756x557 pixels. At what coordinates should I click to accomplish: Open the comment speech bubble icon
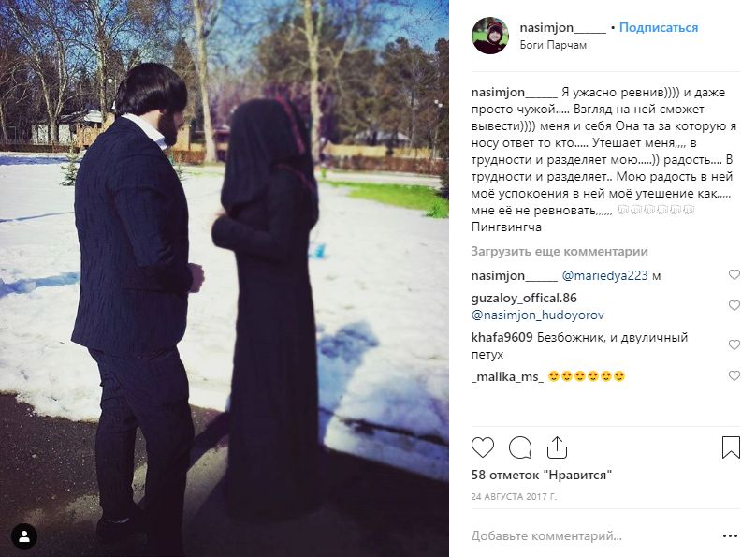pos(520,447)
